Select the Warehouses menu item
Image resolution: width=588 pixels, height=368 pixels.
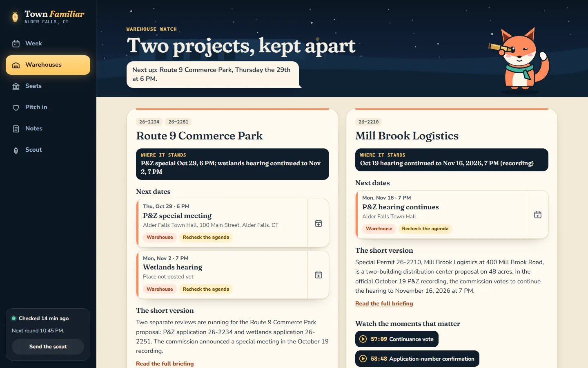tap(48, 65)
